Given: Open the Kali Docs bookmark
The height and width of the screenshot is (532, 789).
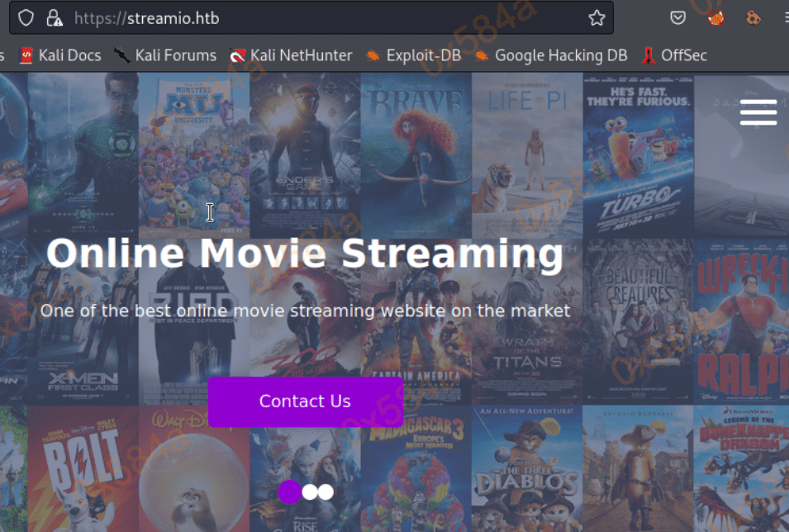Looking at the screenshot, I should (x=59, y=55).
